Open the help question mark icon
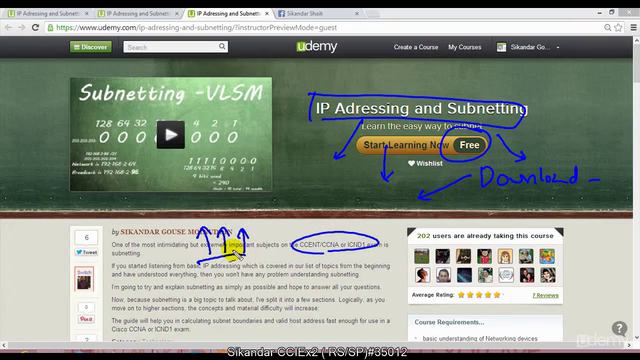 [x=619, y=328]
